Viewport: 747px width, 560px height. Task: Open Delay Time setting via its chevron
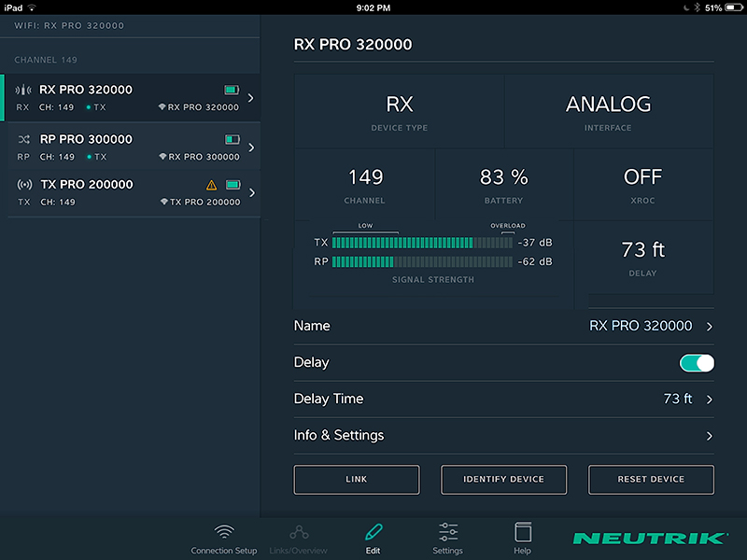(x=710, y=399)
